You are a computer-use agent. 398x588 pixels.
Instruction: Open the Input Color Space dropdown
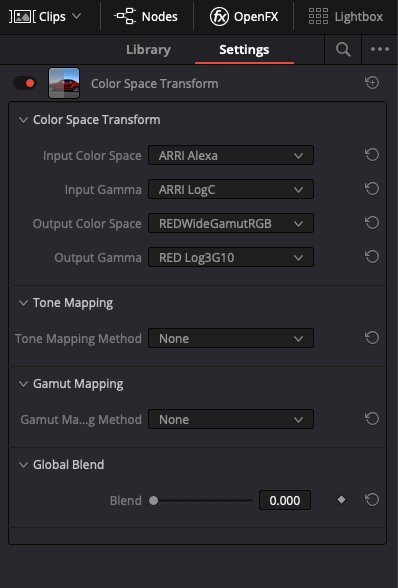[231, 155]
